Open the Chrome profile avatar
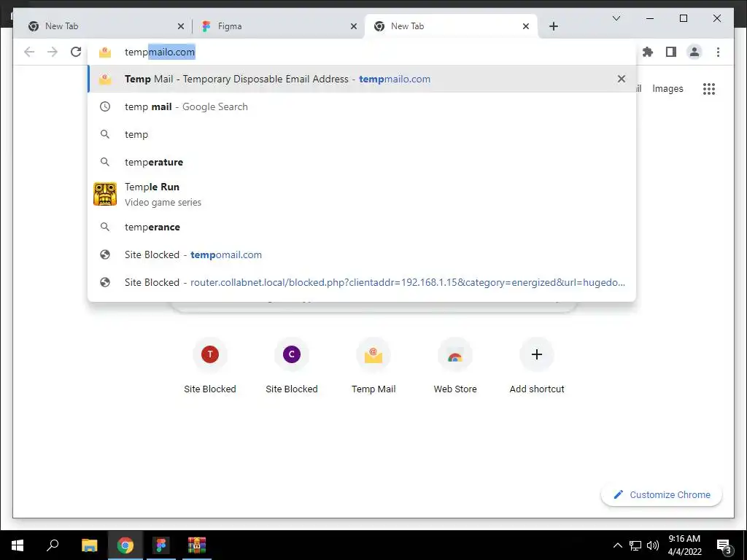Screen dimensions: 747x560 click(694, 52)
